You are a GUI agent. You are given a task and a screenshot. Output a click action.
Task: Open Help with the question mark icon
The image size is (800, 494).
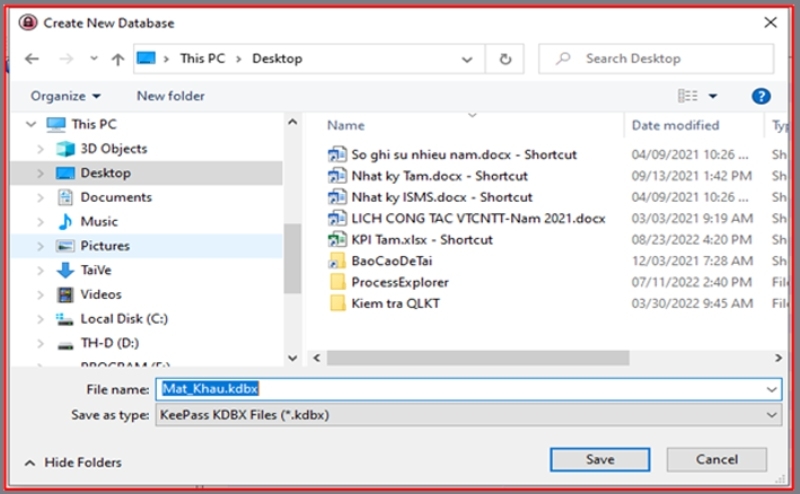click(761, 96)
